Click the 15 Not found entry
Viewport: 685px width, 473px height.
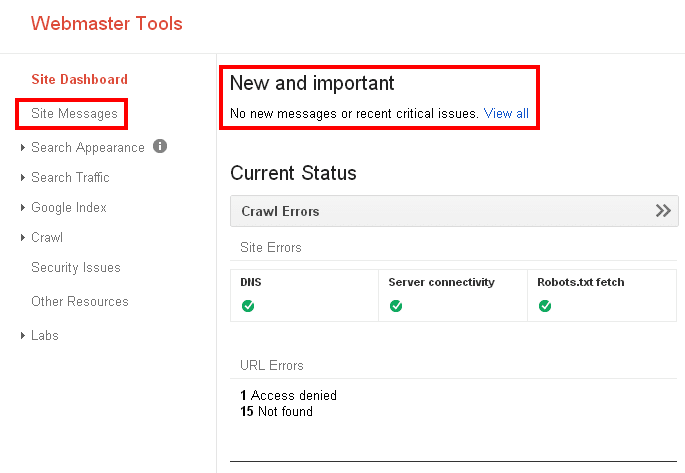tap(277, 411)
